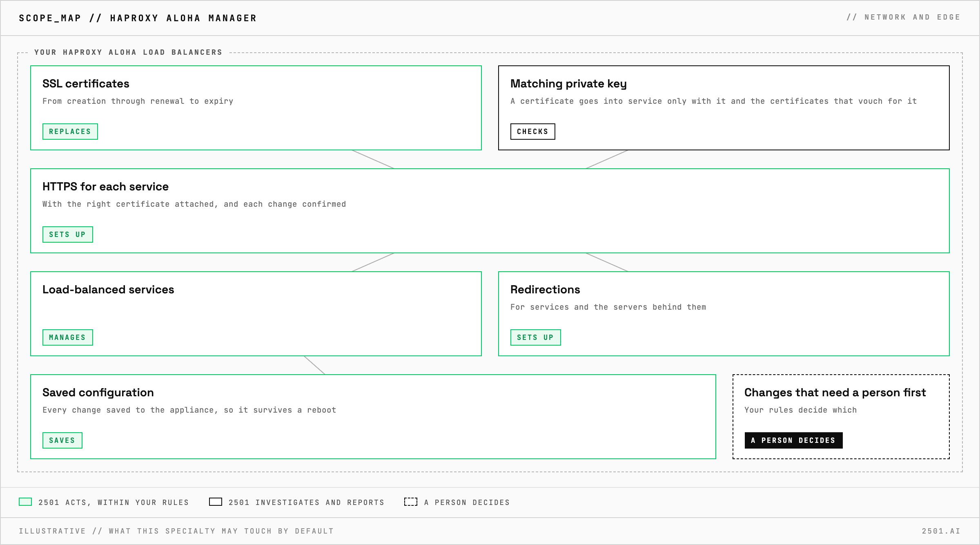Click the MANAGES tag in Load-balanced services
980x545 pixels.
[x=68, y=337]
